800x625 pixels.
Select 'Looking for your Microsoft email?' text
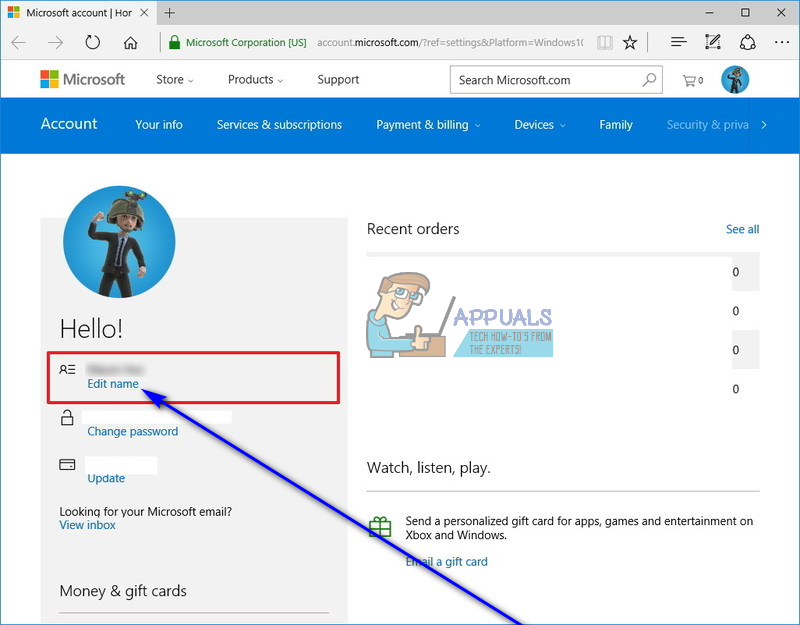tap(145, 512)
